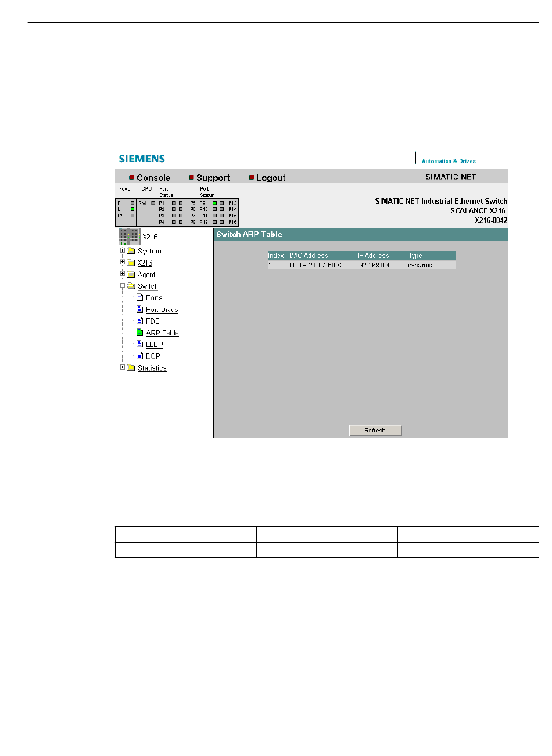Click the Automation & Drives link
Image resolution: width=552 pixels, height=756 pixels.
[449, 161]
